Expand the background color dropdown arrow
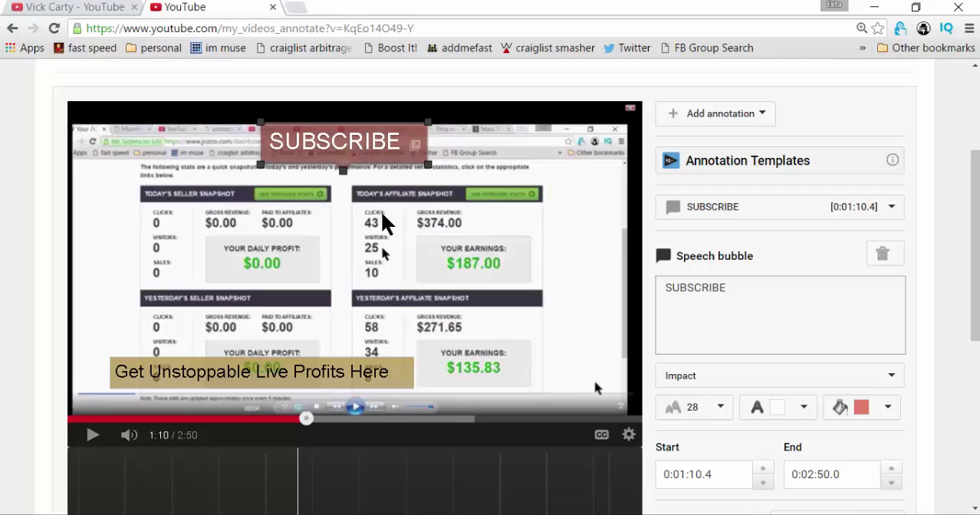This screenshot has height=515, width=980. coord(888,407)
